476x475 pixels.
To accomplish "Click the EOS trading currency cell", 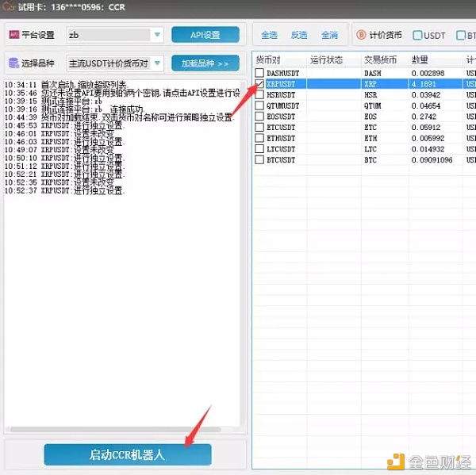I will coord(370,117).
